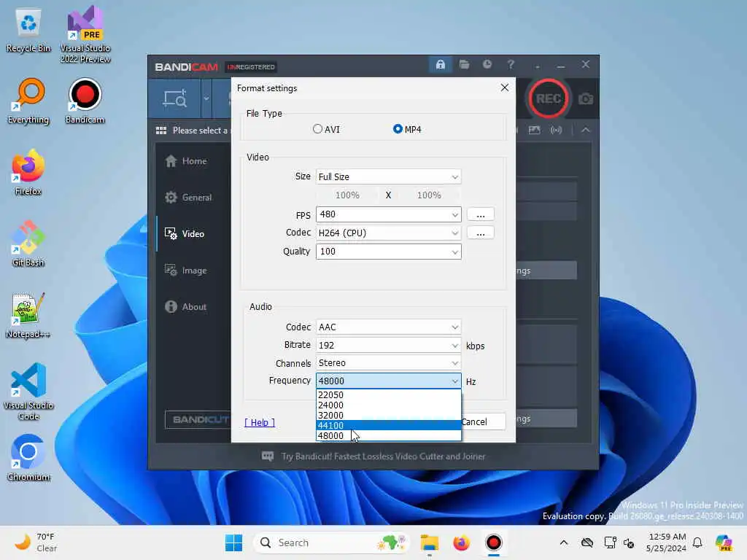This screenshot has width=747, height=560.
Task: Click the Bandicam taskbar icon
Action: [494, 542]
